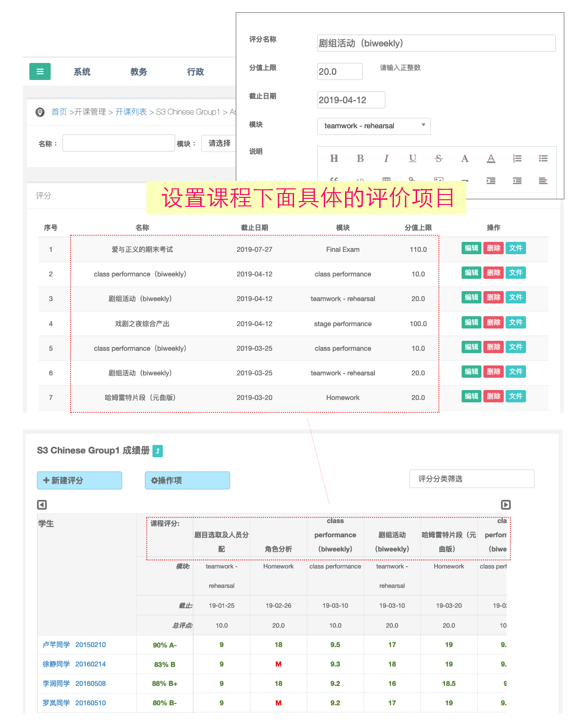Click 新建评分 button
This screenshot has height=728, width=588.
[x=80, y=480]
